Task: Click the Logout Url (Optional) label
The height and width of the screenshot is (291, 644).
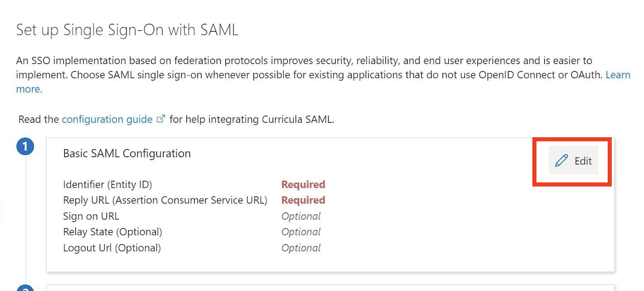Action: point(112,248)
